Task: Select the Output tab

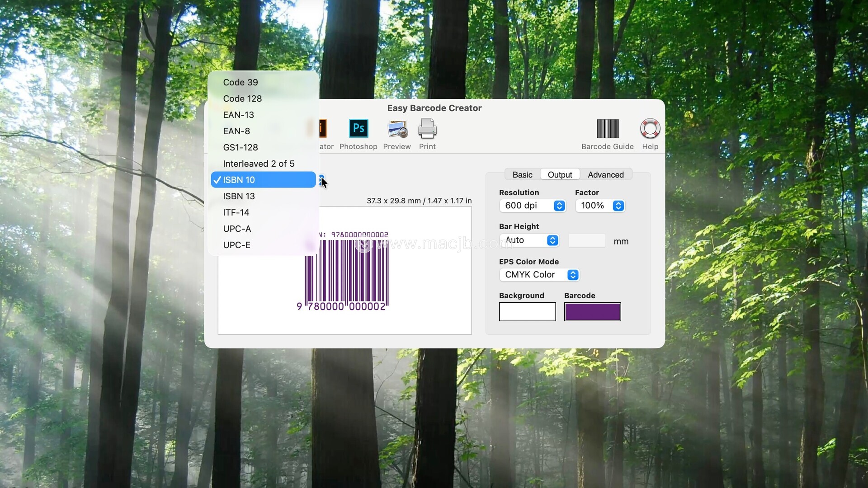Action: pos(560,175)
